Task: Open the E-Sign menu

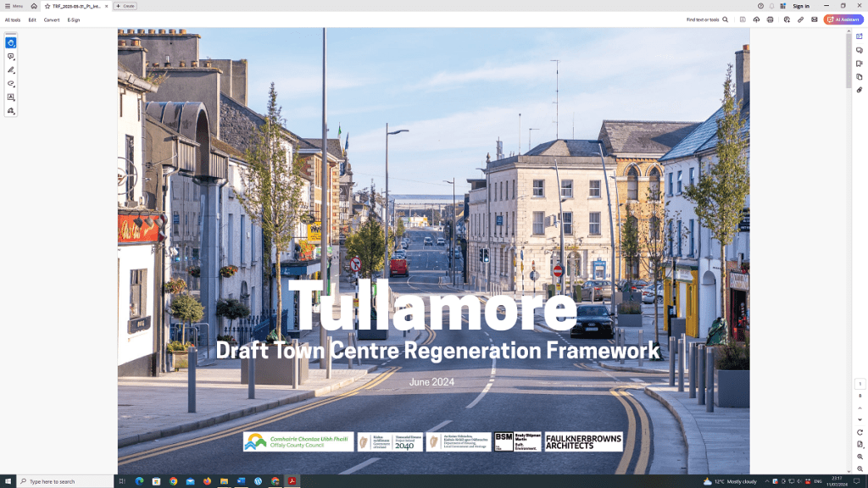Action: pyautogui.click(x=74, y=19)
